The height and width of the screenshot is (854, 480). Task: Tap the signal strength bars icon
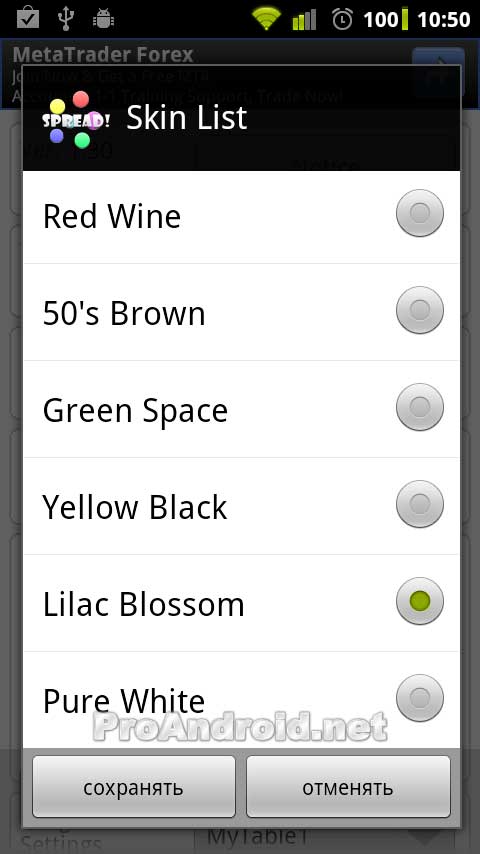point(304,20)
